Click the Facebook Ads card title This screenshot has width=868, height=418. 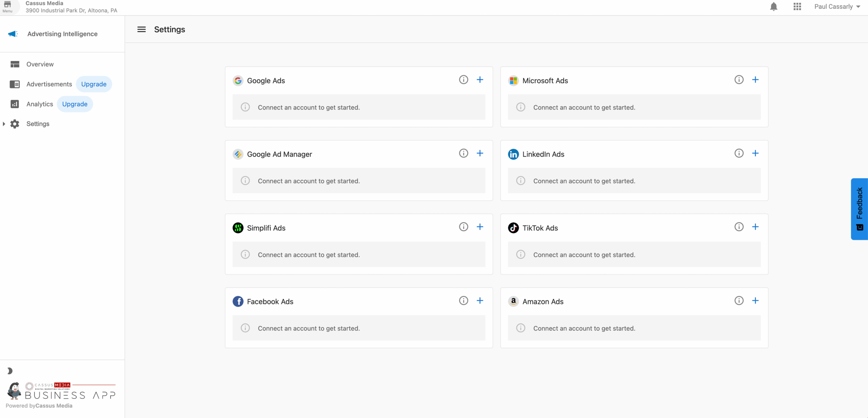pos(270,301)
